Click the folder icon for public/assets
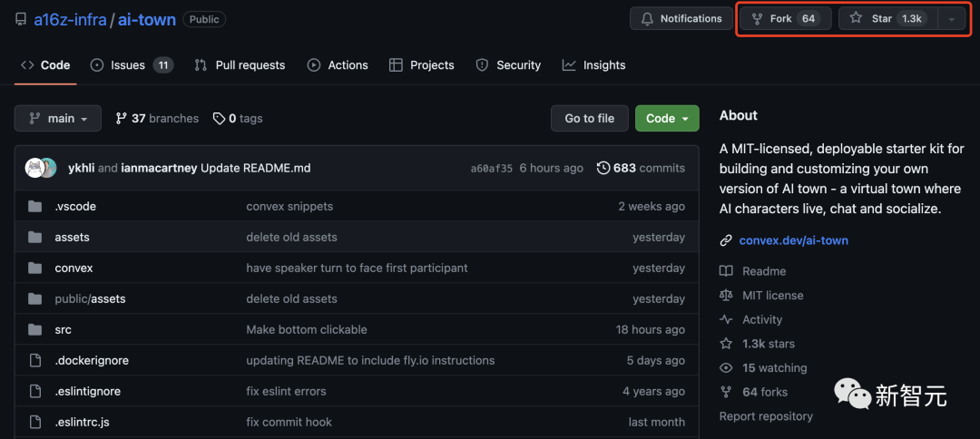Screen dimensions: 980x439 35,299
